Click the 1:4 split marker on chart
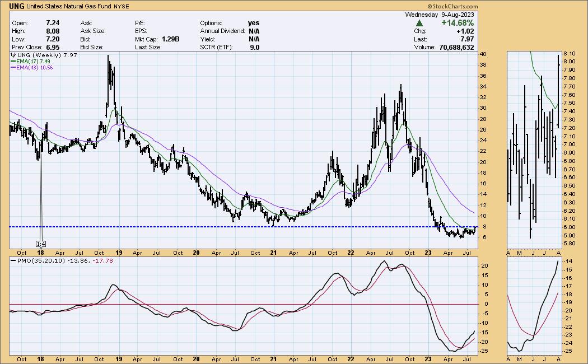 pyautogui.click(x=41, y=244)
